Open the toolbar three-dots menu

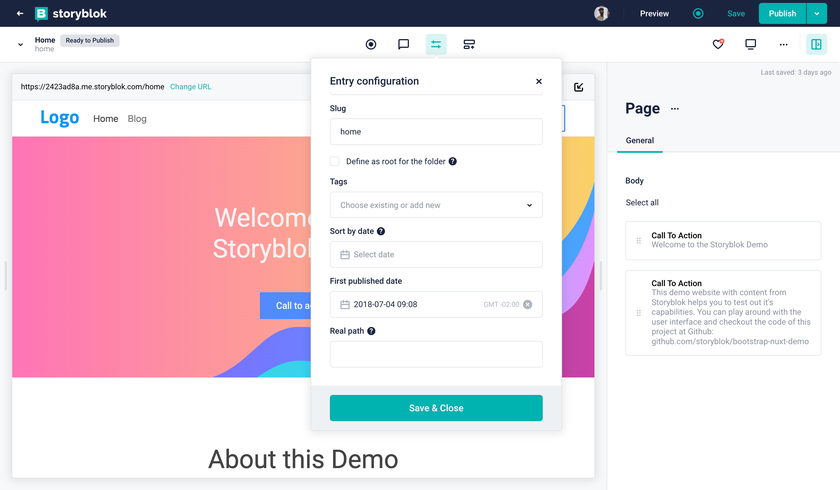(783, 44)
